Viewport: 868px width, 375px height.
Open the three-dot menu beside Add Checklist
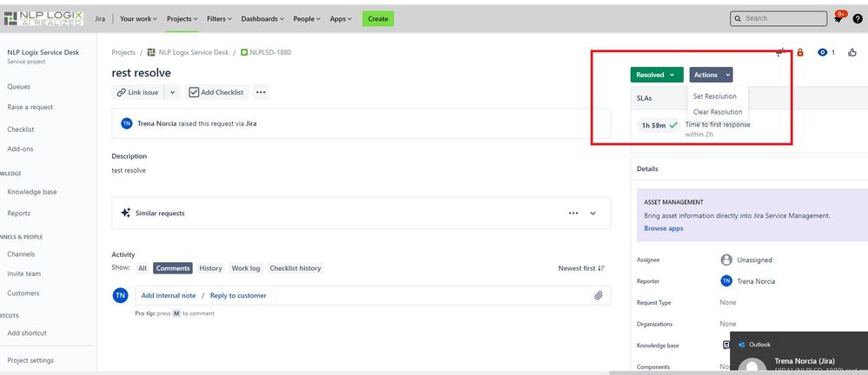tap(262, 92)
